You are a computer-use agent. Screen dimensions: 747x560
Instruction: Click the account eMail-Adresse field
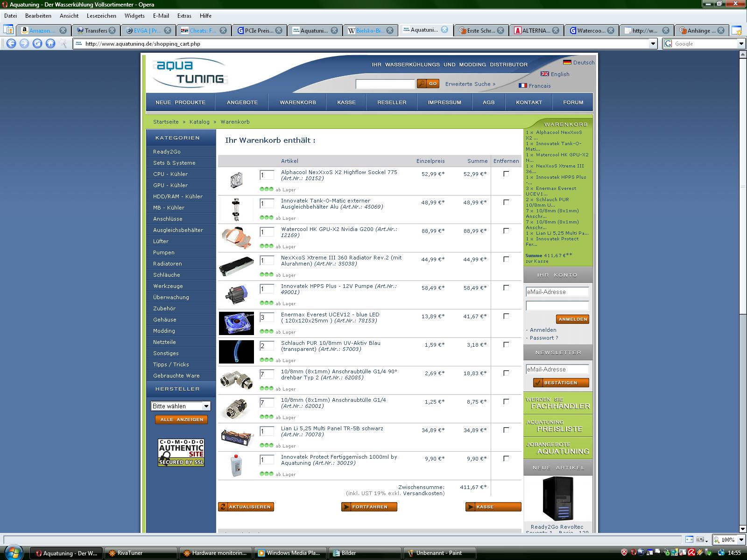[557, 292]
